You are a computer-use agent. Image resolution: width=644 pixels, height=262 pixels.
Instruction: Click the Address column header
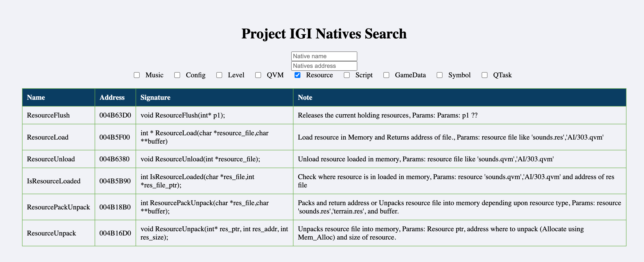click(x=112, y=97)
